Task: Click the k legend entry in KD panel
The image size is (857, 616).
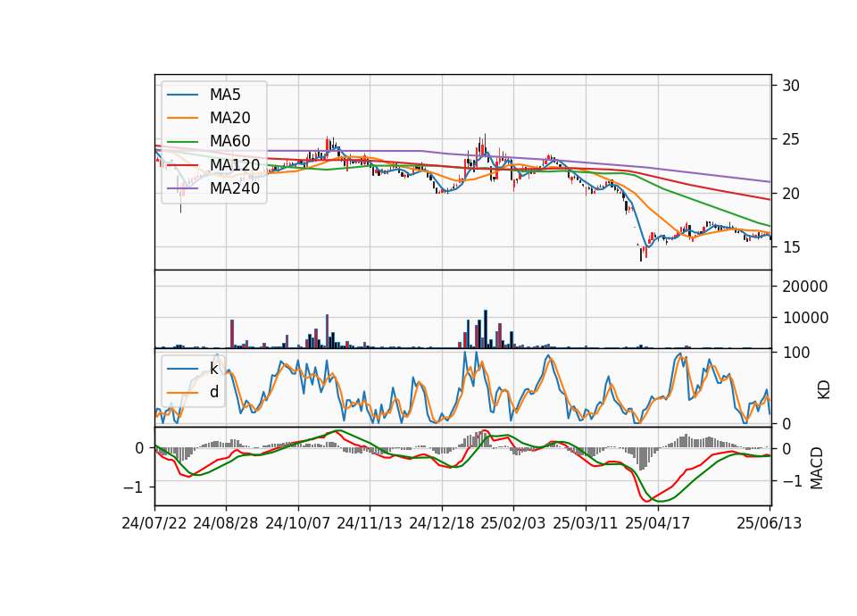Action: click(214, 369)
